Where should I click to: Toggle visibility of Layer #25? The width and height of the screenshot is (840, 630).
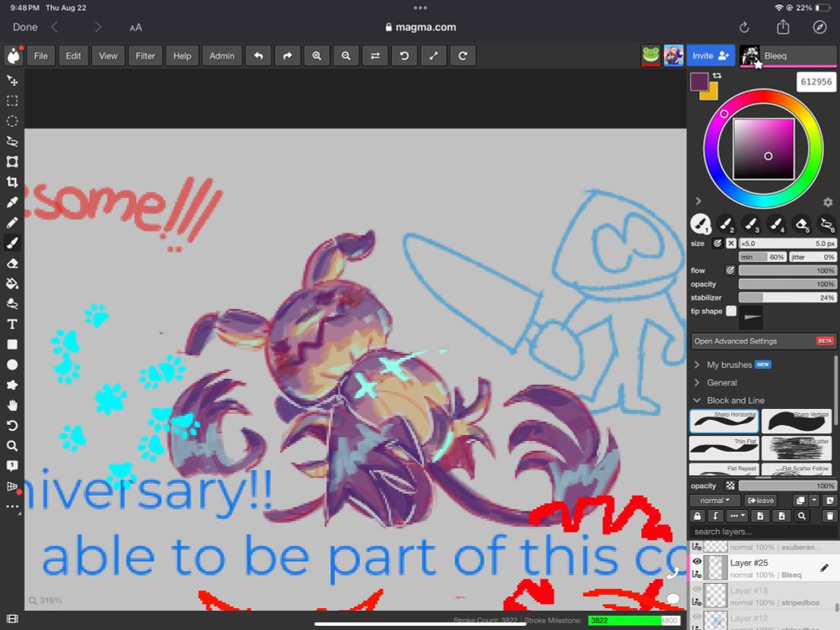pyautogui.click(x=697, y=561)
